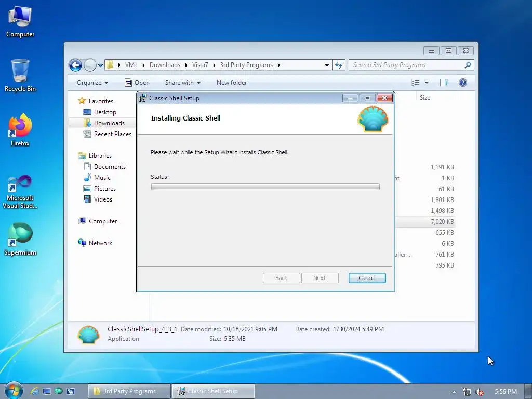Click the disabled Next button in setup

click(x=320, y=278)
